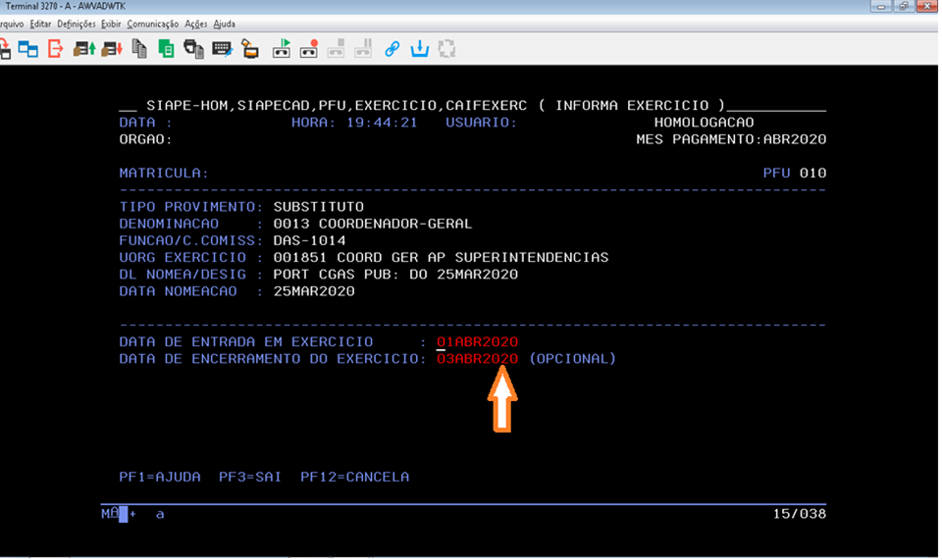Click the red exit session icon
Screen dimensions: 942x560
[x=55, y=49]
